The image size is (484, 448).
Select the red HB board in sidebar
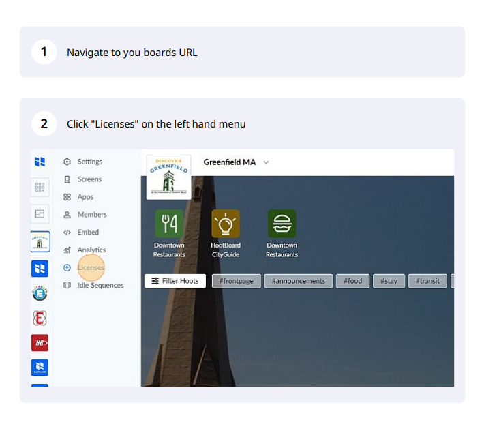pyautogui.click(x=40, y=343)
